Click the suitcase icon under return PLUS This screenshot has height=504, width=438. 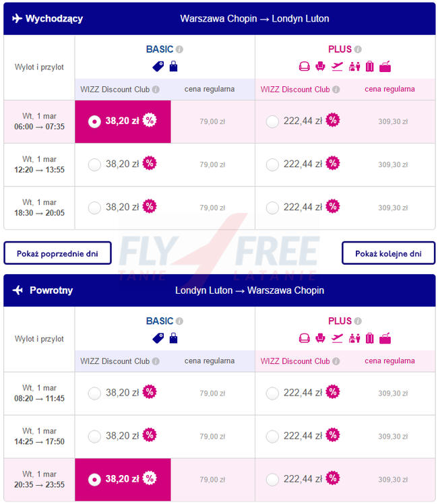(x=369, y=338)
